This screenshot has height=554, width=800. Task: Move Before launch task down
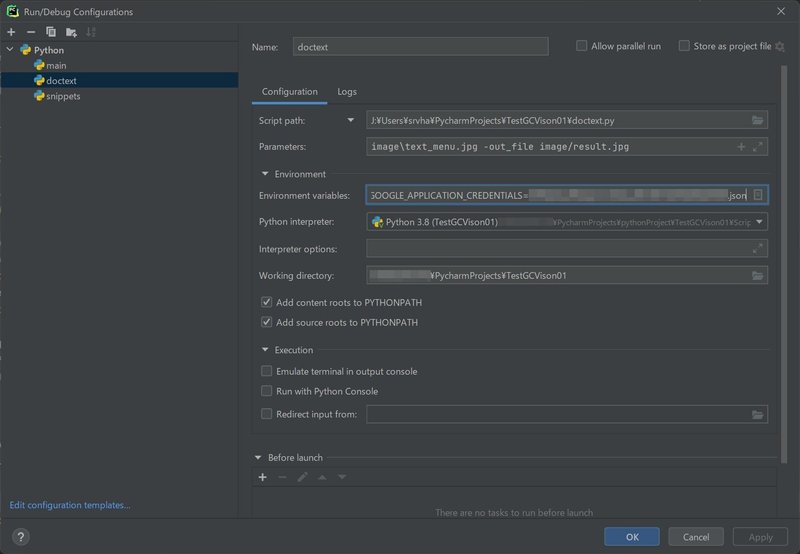point(342,477)
